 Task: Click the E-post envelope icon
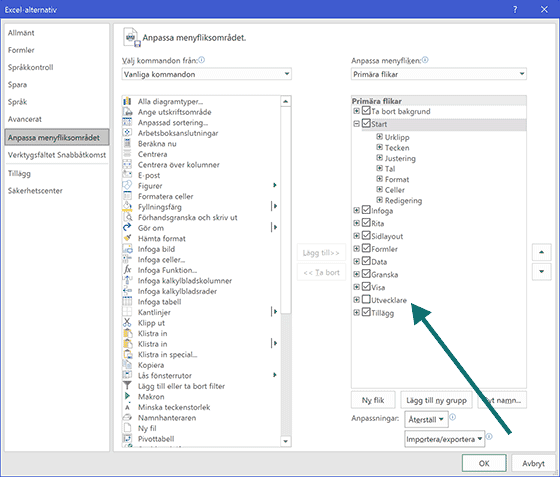tap(127, 175)
